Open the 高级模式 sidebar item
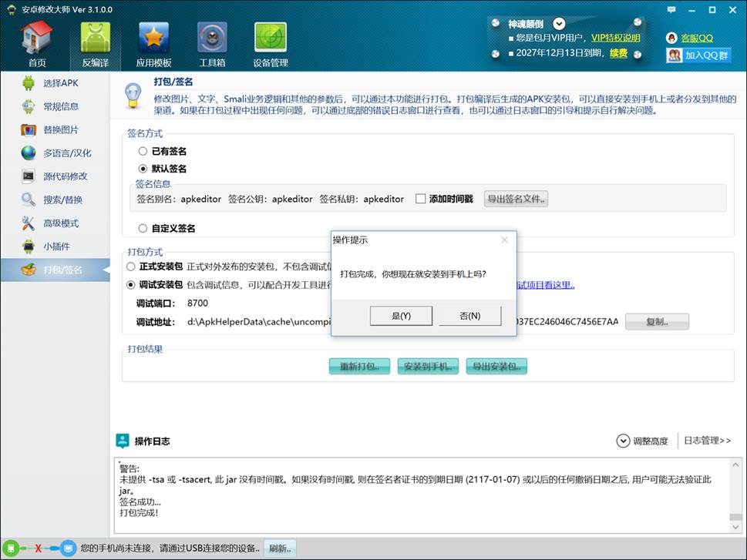 [56, 223]
